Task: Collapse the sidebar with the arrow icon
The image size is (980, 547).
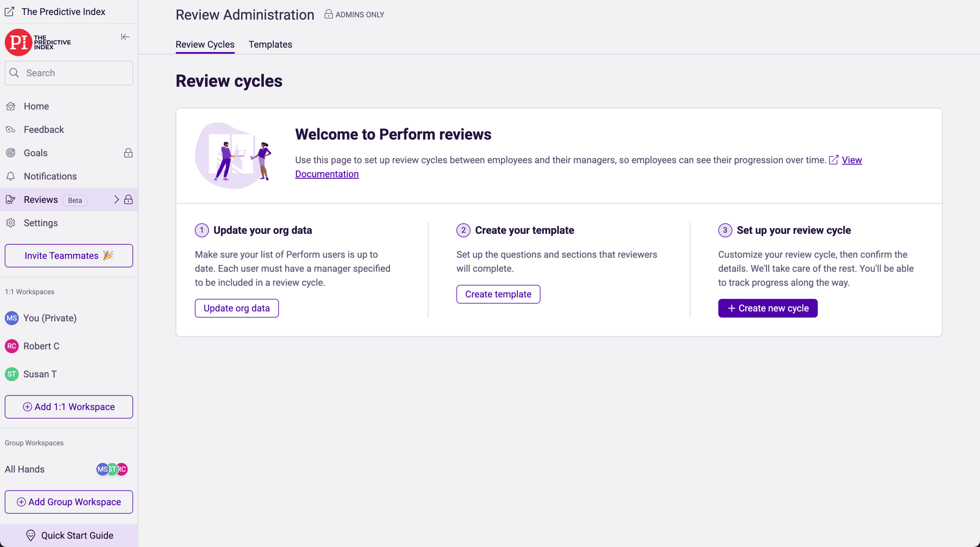Action: coord(125,37)
